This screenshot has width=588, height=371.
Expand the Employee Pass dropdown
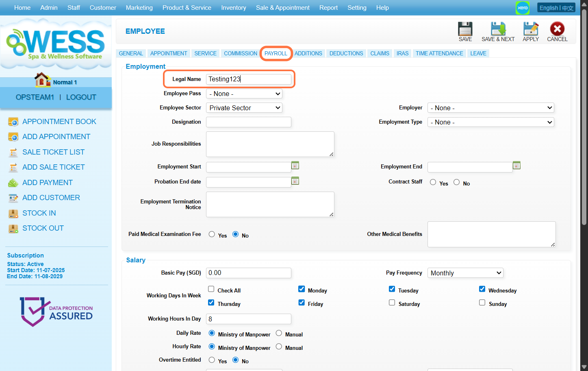[244, 94]
